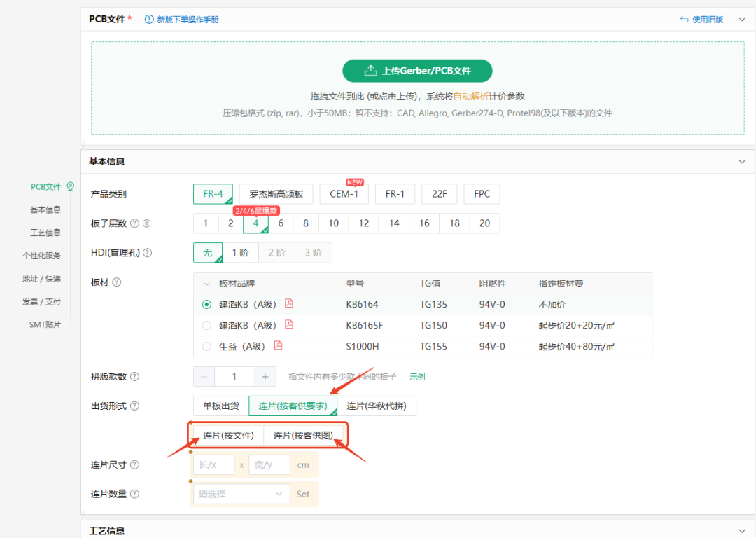Viewport: 756px width, 538px height.
Task: Click the help icon next to 连片数量
Action: coord(135,494)
